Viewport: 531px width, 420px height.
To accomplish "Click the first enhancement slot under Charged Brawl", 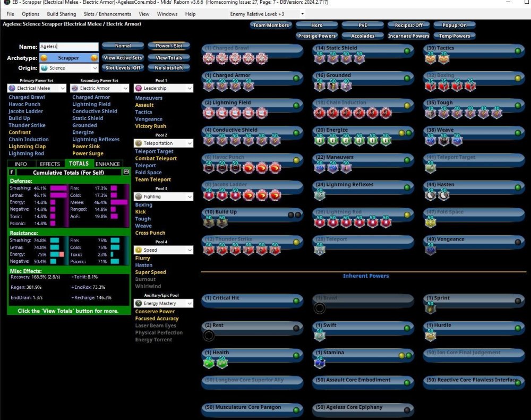I will pyautogui.click(x=209, y=58).
